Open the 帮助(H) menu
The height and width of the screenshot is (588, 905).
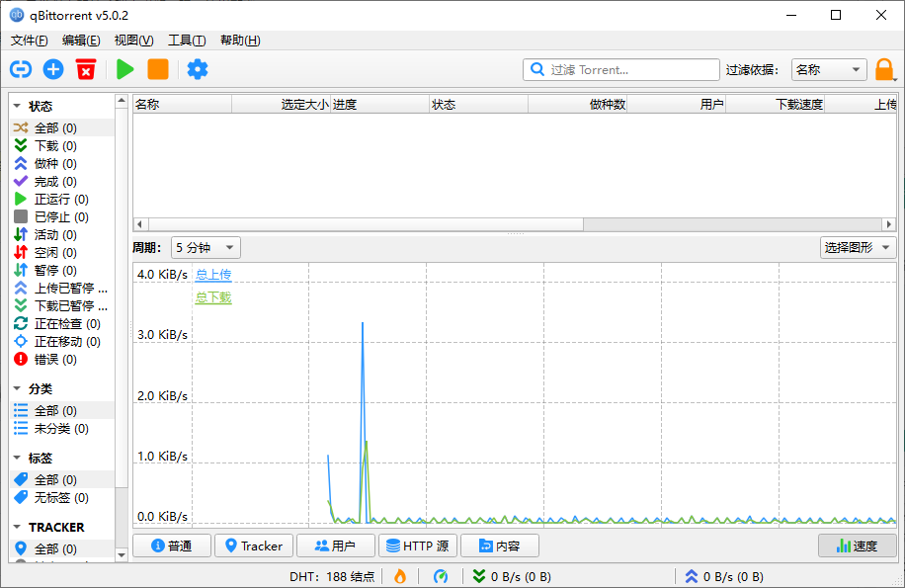tap(240, 41)
